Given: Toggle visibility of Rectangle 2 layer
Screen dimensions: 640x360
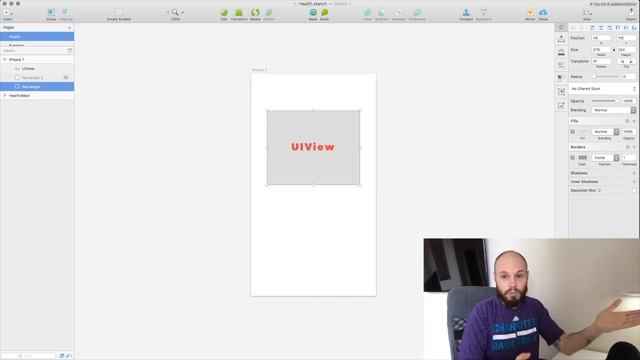Looking at the screenshot, I should pyautogui.click(x=66, y=78).
